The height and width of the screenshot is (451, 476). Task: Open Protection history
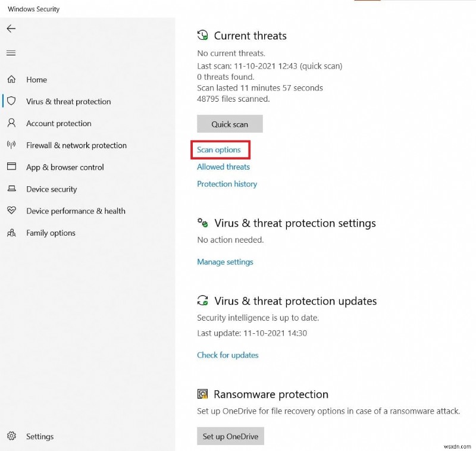point(227,184)
